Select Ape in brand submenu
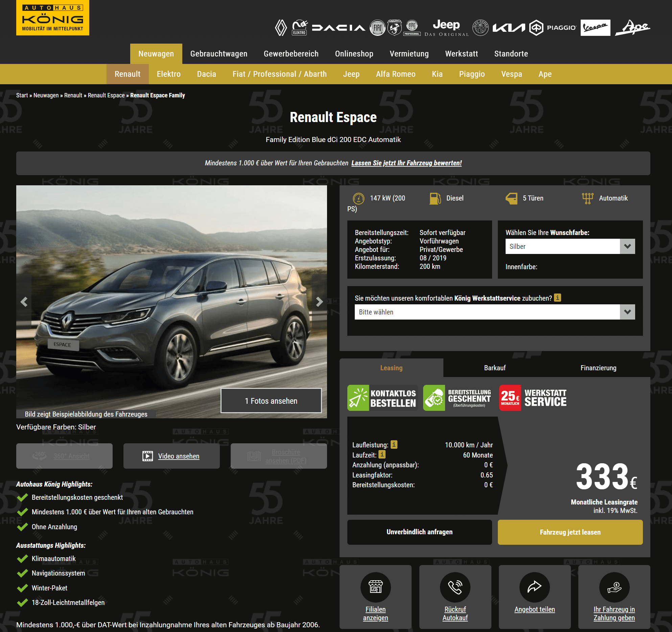672x632 pixels. coord(545,74)
